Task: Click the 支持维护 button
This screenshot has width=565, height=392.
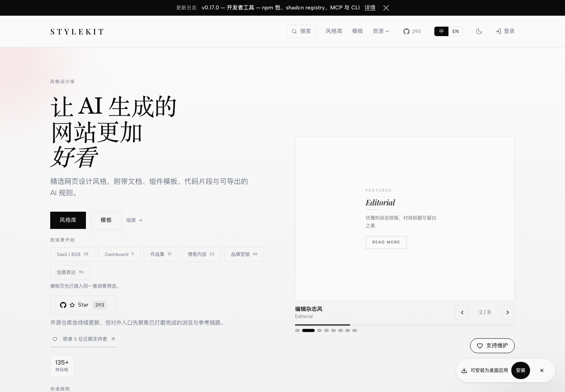Action: click(492, 346)
